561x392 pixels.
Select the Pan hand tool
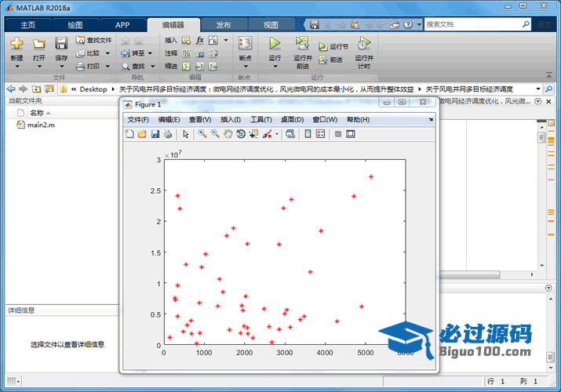[228, 134]
